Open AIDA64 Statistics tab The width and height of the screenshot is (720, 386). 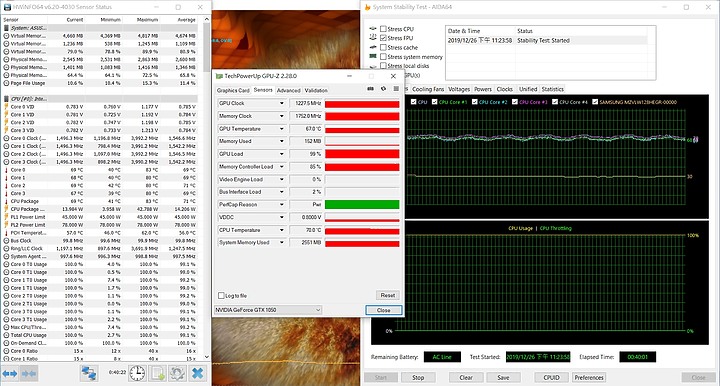tap(552, 89)
